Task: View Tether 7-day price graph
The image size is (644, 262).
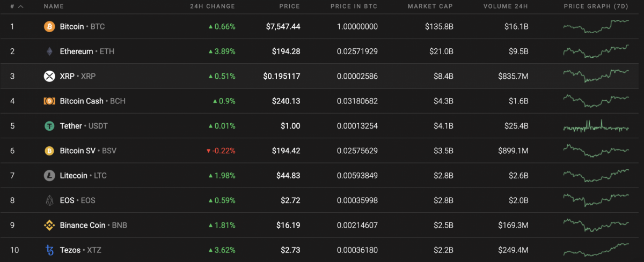Action: [596, 126]
